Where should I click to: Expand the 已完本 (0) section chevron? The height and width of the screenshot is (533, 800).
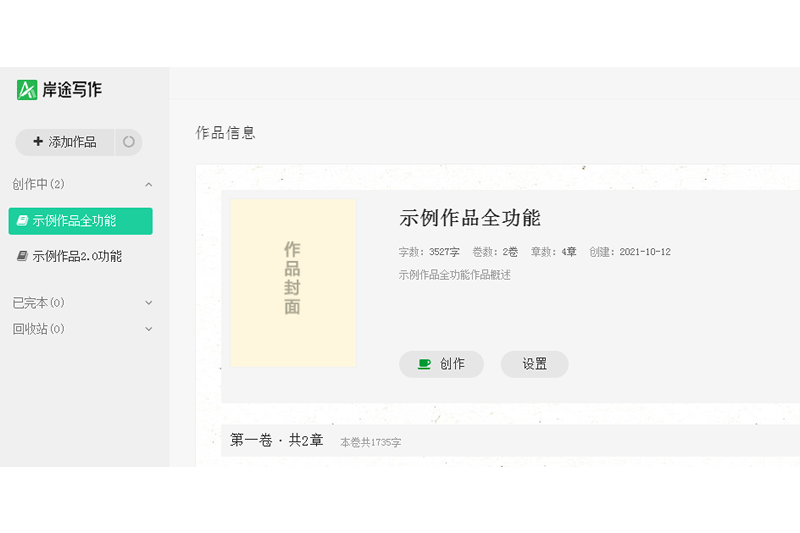click(148, 302)
